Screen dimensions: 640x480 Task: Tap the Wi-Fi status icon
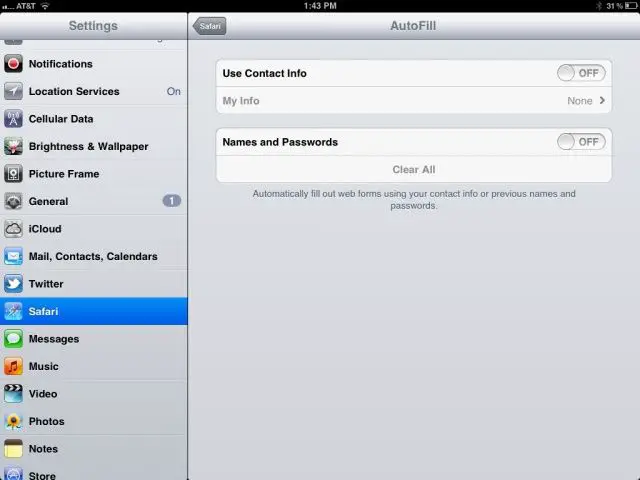(x=45, y=6)
